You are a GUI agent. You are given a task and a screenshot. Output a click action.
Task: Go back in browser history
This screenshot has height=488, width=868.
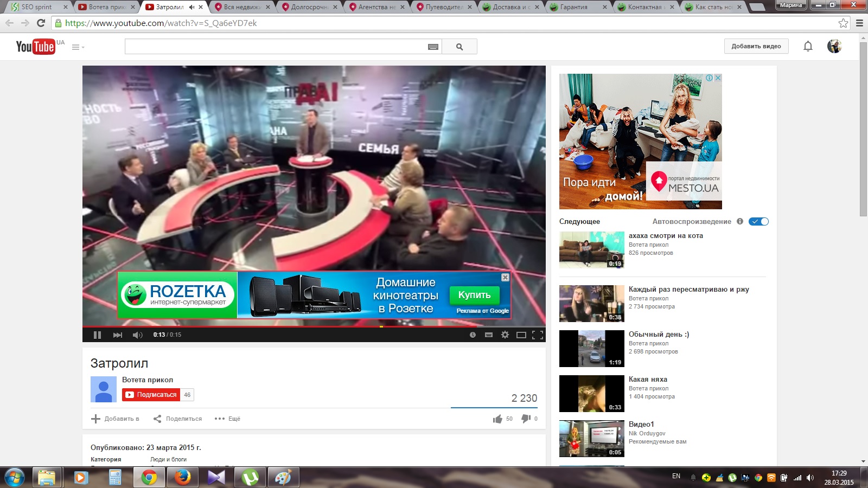[x=9, y=23]
